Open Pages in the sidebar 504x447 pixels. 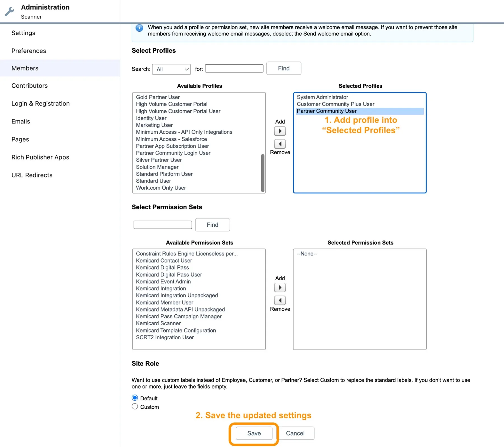click(x=20, y=139)
